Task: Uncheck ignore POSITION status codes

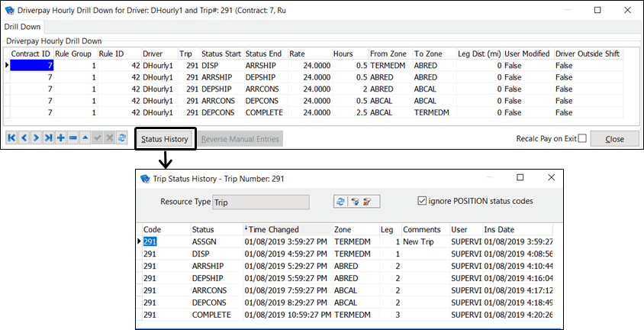Action: [422, 202]
